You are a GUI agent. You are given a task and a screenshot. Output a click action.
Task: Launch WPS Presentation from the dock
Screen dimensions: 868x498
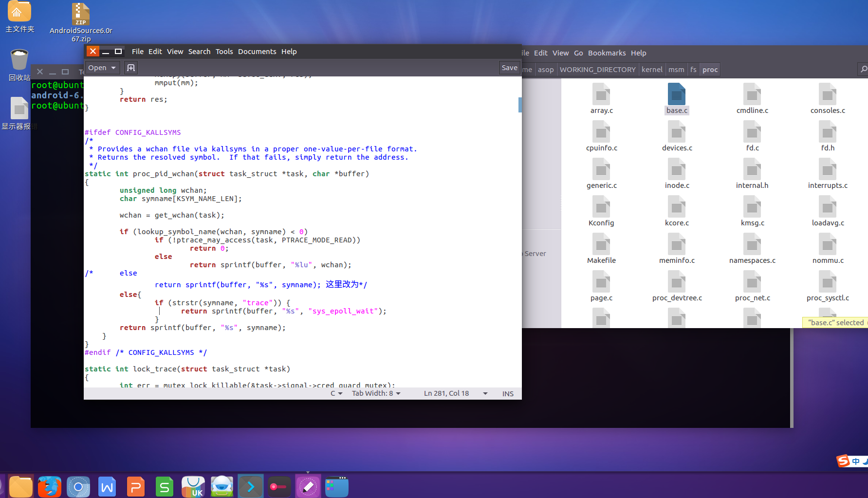coord(136,486)
